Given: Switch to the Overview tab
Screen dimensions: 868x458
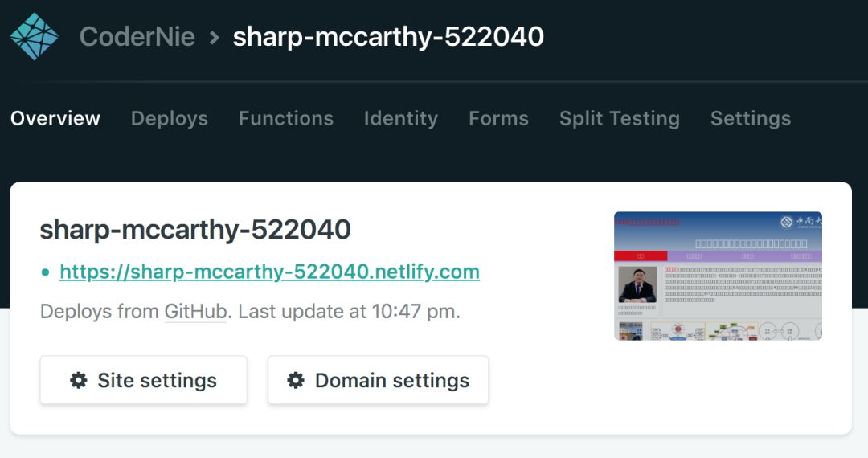Looking at the screenshot, I should pyautogui.click(x=55, y=118).
